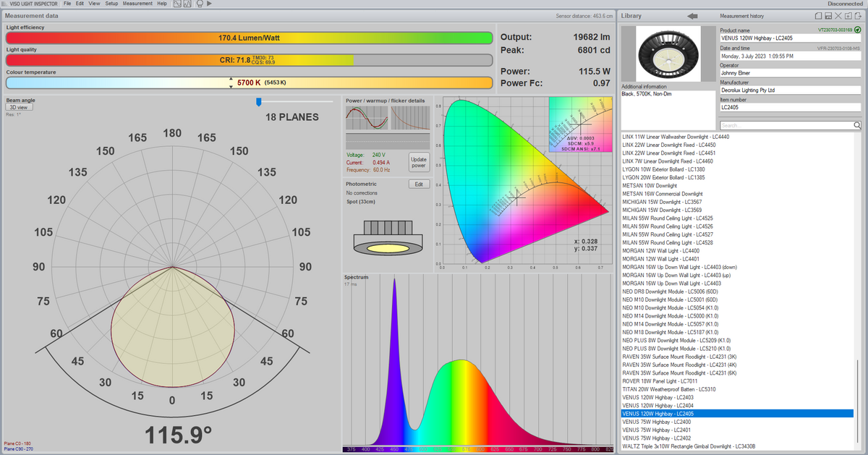Click the page with arrow export icon
The height and width of the screenshot is (455, 868).
point(859,15)
